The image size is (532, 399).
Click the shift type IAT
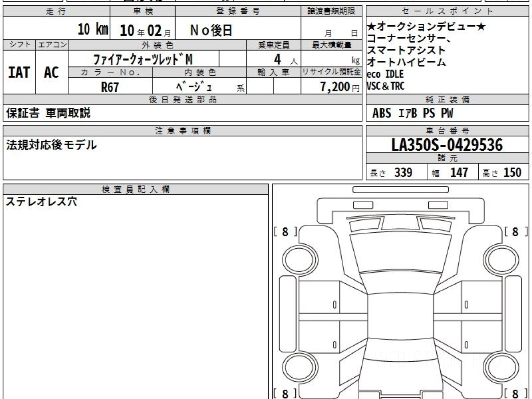[x=19, y=72]
